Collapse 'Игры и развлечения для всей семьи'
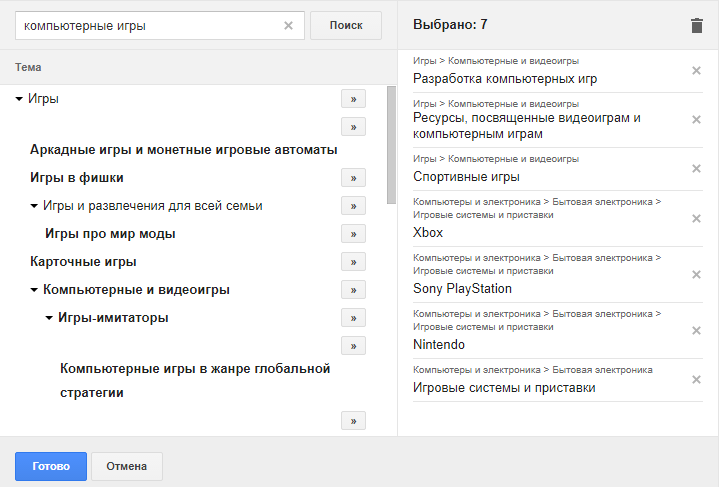Viewport: 720px width, 487px height. [x=35, y=206]
